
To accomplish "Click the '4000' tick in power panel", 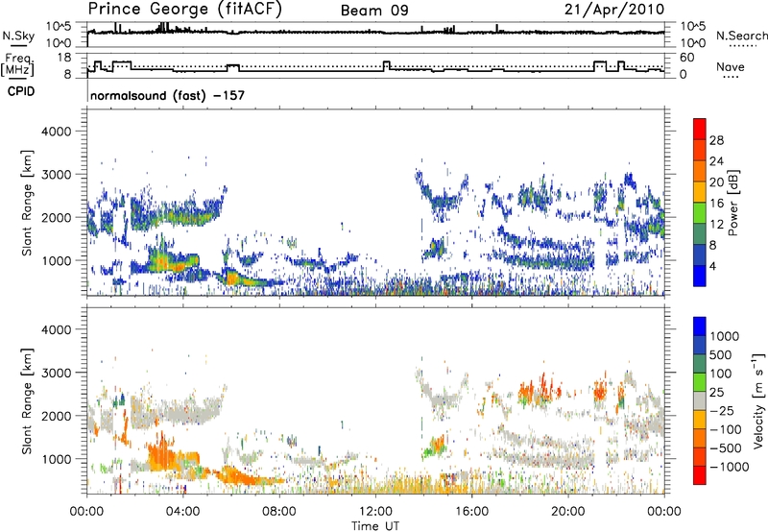I will (57, 132).
